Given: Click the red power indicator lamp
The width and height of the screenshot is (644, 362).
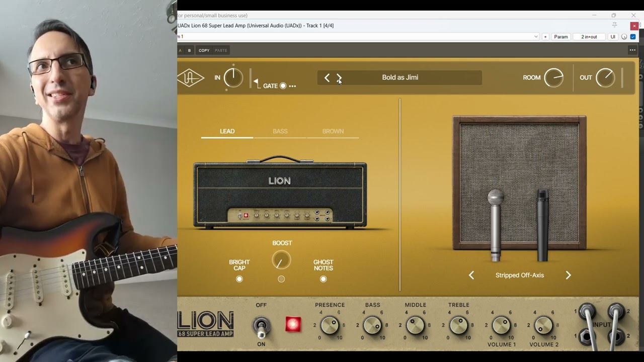Looking at the screenshot, I should coord(293,324).
